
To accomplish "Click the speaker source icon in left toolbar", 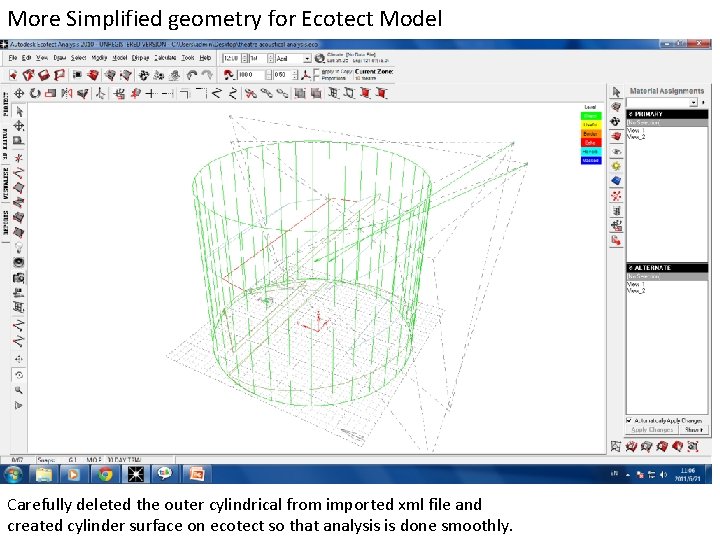I will [x=19, y=263].
